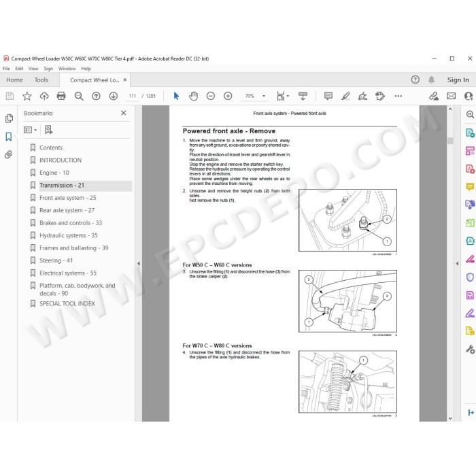Click the Save file icon
Viewport: 476px width, 476px height.
point(10,97)
